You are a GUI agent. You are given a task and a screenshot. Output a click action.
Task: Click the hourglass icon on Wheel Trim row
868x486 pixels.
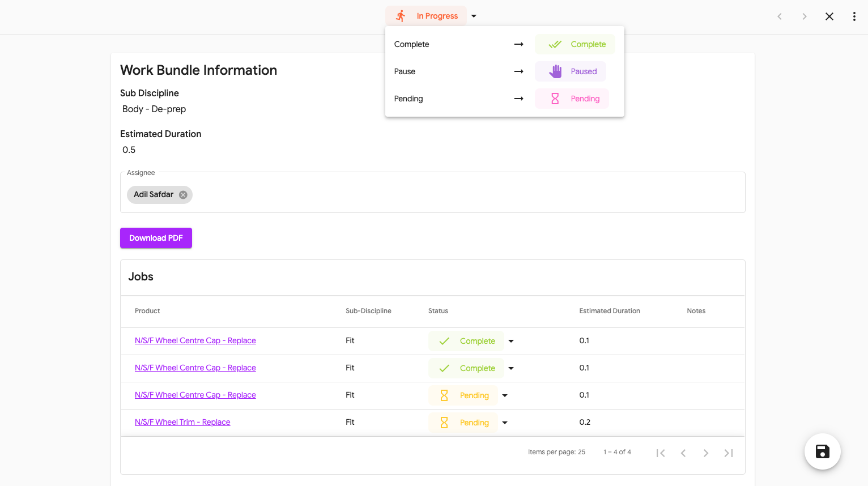444,423
